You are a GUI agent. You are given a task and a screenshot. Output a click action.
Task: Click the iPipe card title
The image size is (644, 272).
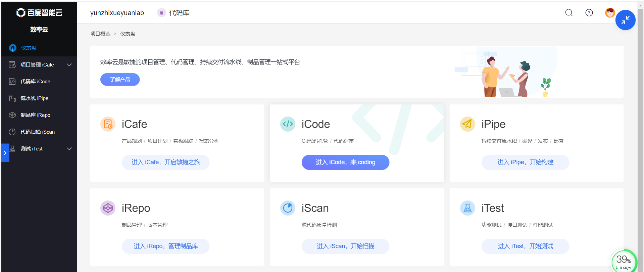pos(493,124)
